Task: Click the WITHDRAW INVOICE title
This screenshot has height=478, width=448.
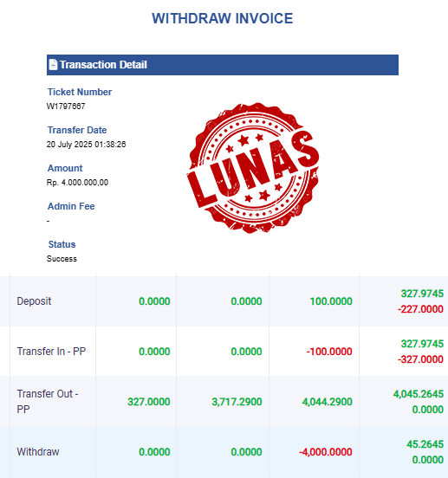Action: pyautogui.click(x=223, y=18)
